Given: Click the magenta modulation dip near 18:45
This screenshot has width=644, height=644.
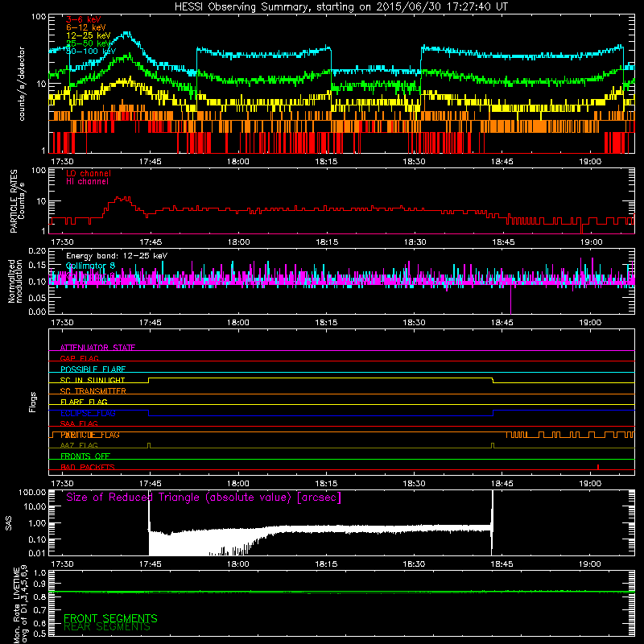Looking at the screenshot, I should (x=510, y=299).
